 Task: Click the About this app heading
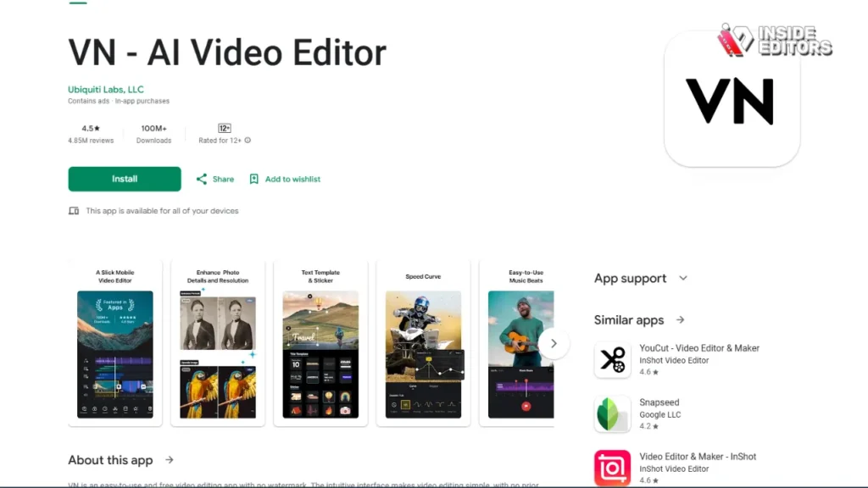pyautogui.click(x=110, y=460)
